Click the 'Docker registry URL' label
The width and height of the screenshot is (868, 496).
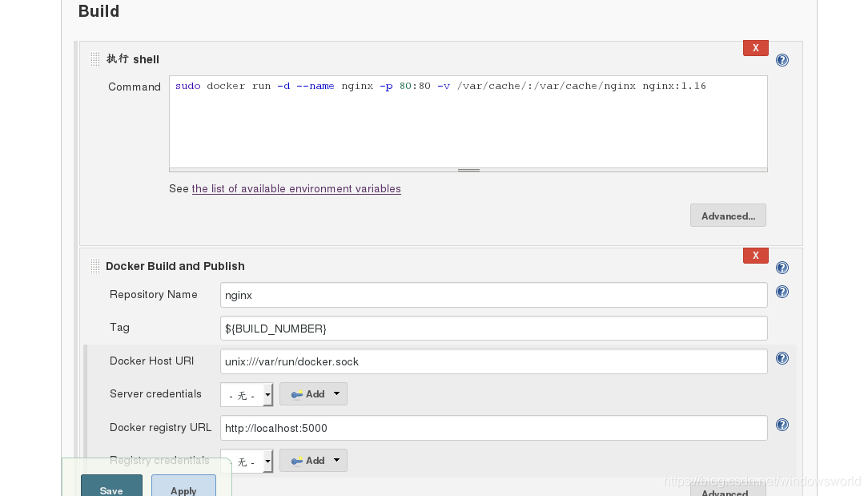160,427
